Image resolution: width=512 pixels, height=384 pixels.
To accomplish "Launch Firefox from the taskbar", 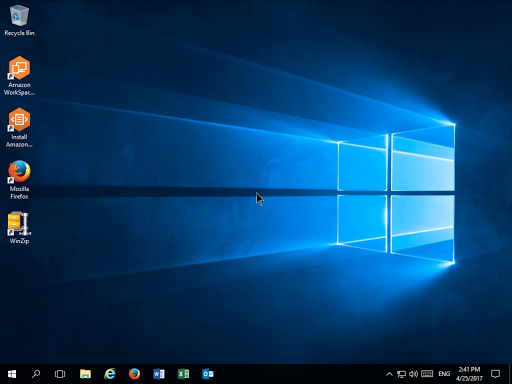I will 134,374.
